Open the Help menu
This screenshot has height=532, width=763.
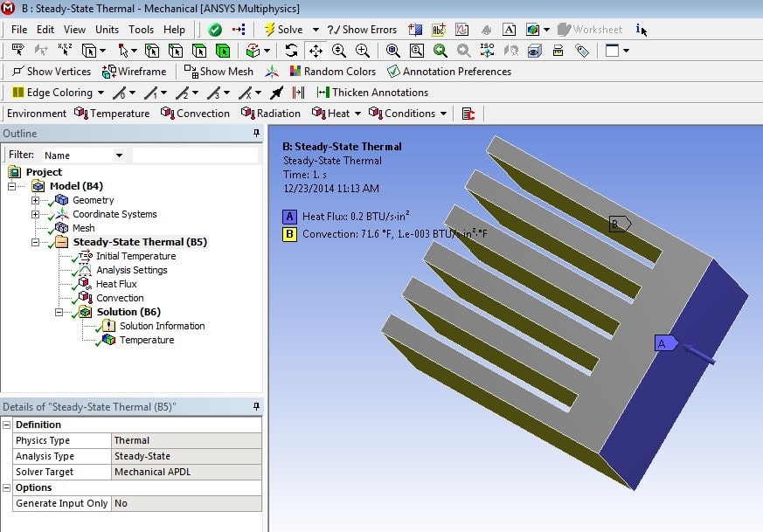pyautogui.click(x=174, y=30)
